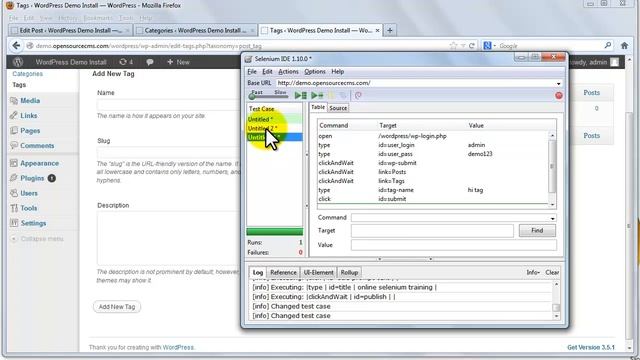Image resolution: width=640 pixels, height=360 pixels.
Task: Clear the Selenium log
Action: pyautogui.click(x=552, y=272)
